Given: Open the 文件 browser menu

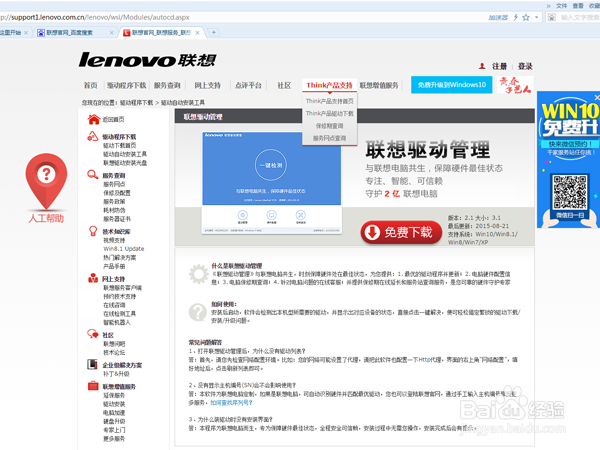Looking at the screenshot, I should pos(561,6).
